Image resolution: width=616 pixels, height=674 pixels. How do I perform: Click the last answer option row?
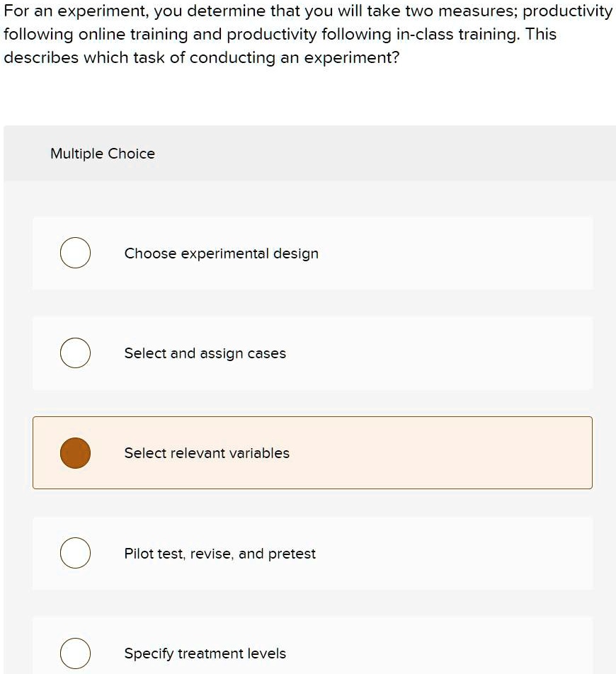click(x=312, y=648)
